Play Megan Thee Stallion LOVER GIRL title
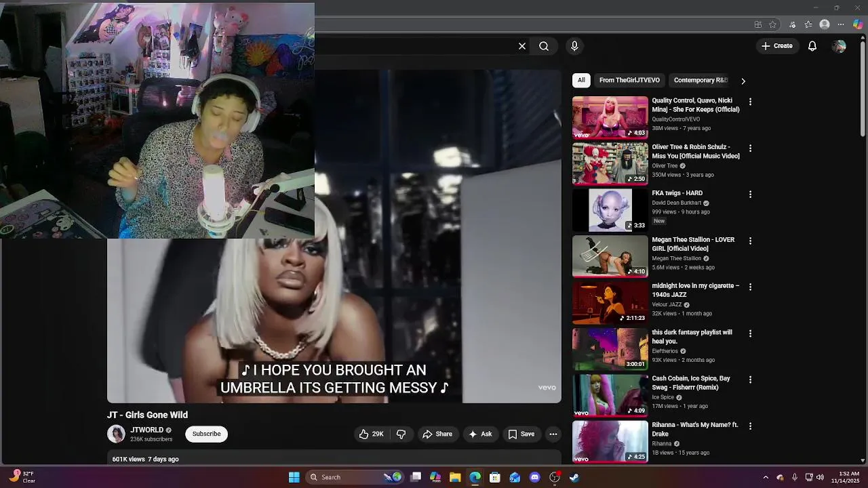The height and width of the screenshot is (488, 868). tap(693, 244)
